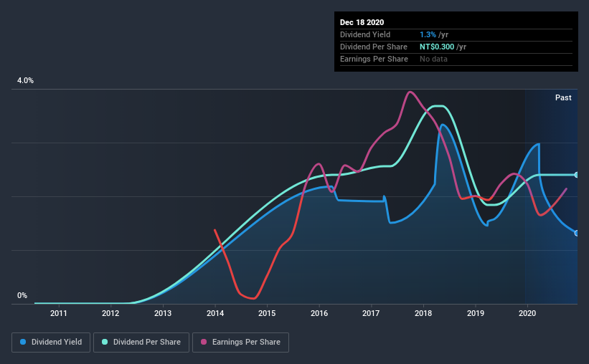Click the 2012 x-axis label
The image size is (589, 364).
point(110,313)
